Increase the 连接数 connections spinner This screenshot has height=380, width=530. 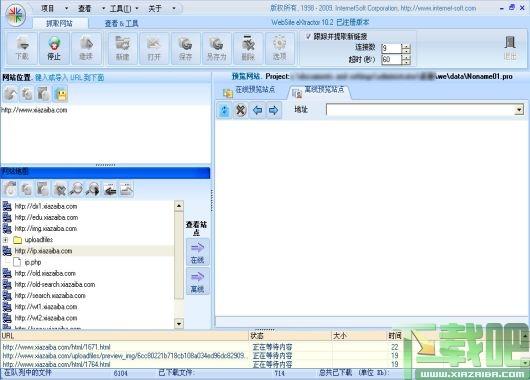406,46
